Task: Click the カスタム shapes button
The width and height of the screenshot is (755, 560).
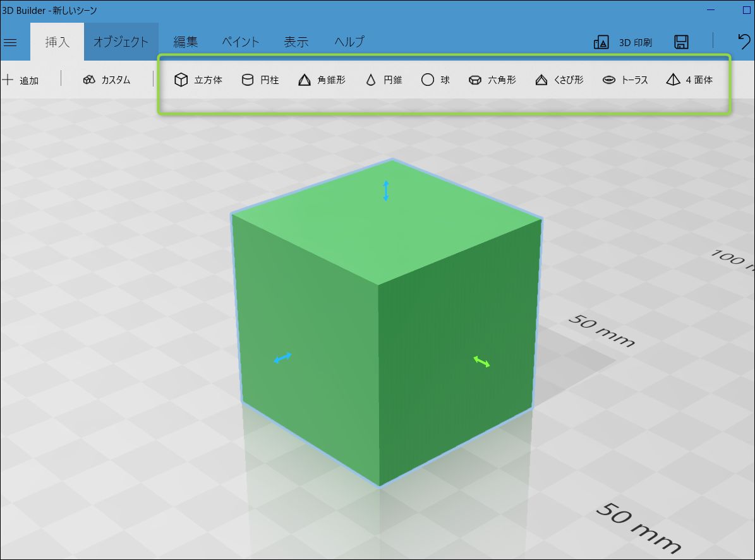Action: click(x=106, y=80)
